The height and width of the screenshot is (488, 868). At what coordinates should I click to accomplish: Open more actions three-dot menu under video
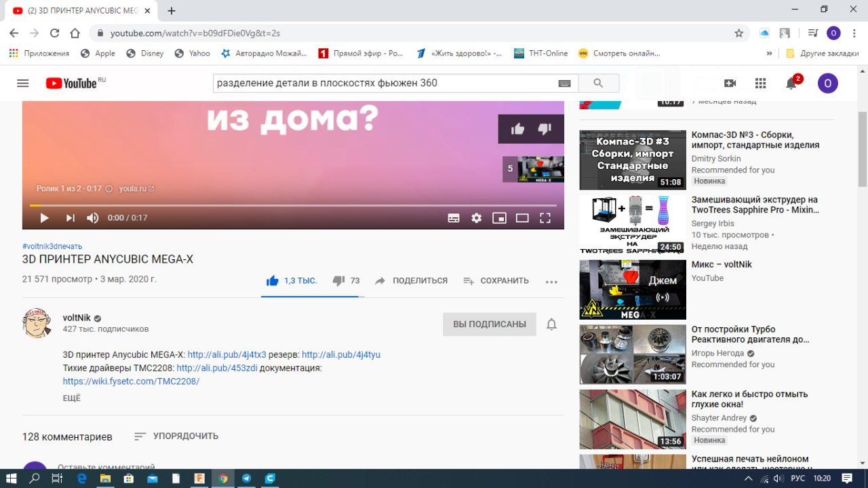coord(551,281)
